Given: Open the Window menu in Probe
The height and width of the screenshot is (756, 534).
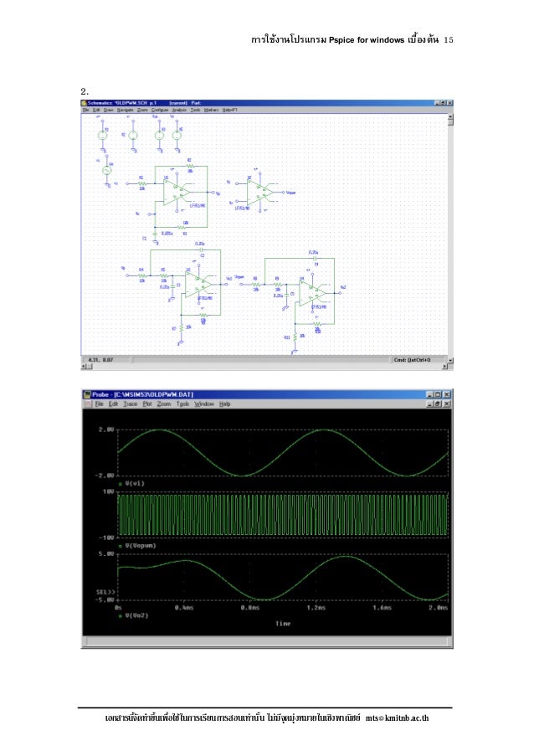Looking at the screenshot, I should click(x=204, y=404).
